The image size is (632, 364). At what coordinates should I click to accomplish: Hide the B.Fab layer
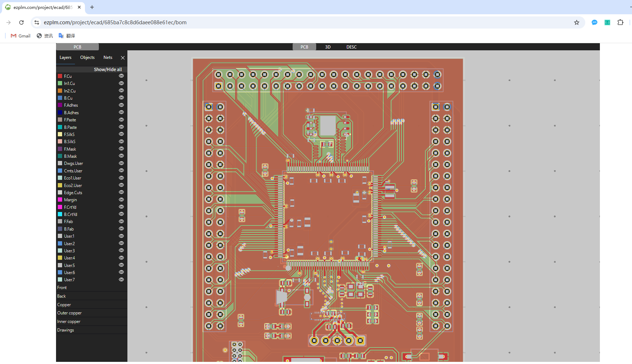point(121,229)
